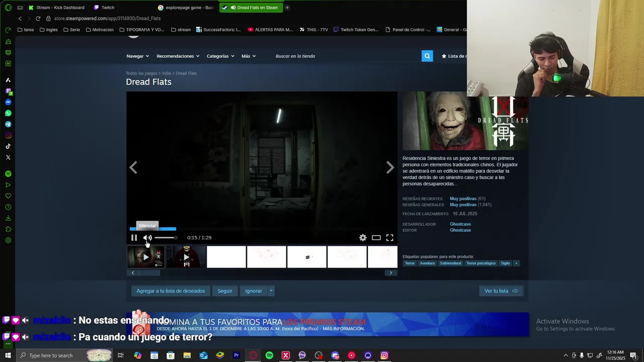Open Messenger in Opera sidebar
The image size is (644, 362).
click(x=8, y=102)
